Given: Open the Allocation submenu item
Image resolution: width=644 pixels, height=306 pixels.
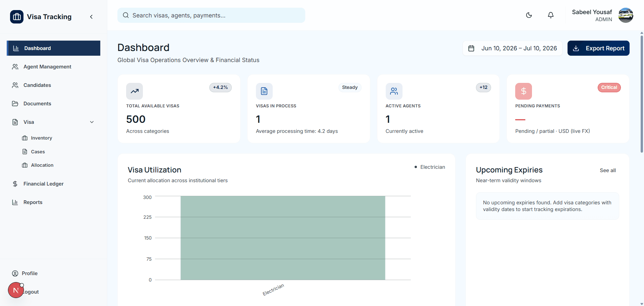Looking at the screenshot, I should tap(42, 165).
